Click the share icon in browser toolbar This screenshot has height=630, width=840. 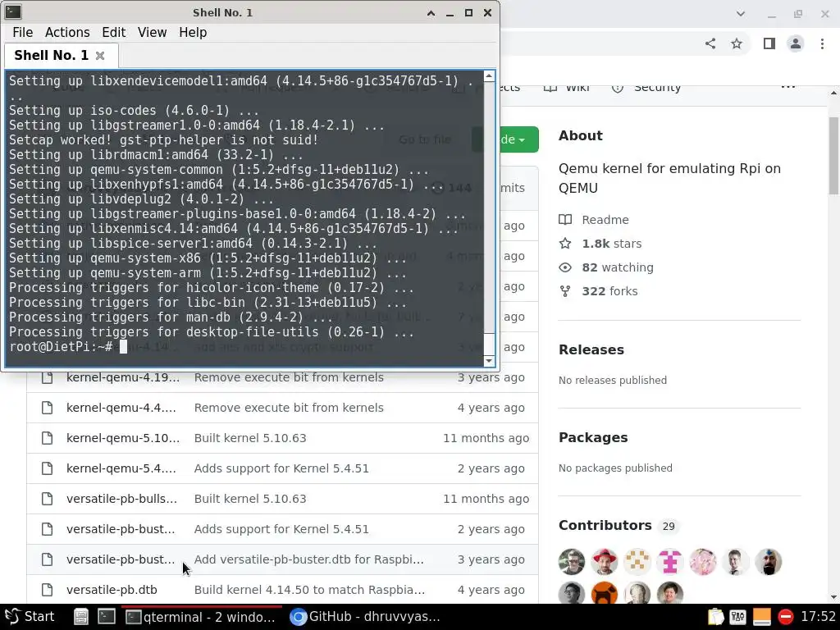click(710, 43)
